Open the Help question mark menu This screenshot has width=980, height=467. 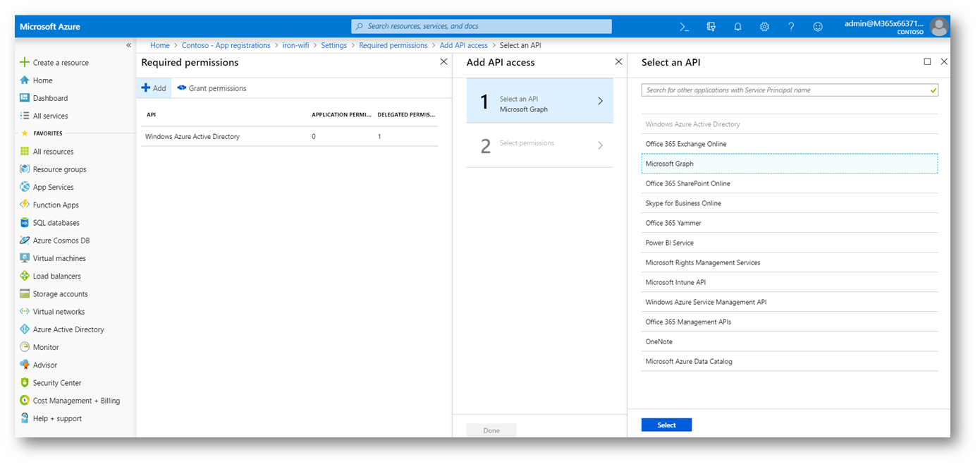click(791, 27)
